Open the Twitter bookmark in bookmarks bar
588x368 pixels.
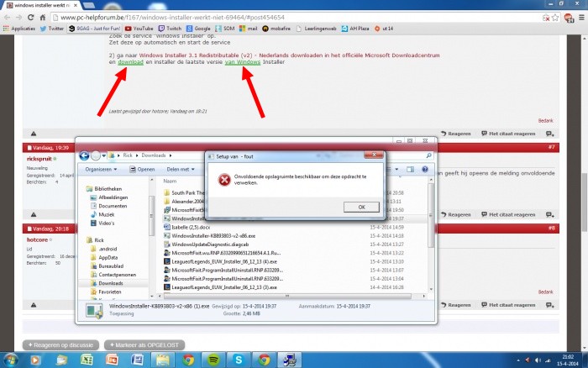click(52, 28)
